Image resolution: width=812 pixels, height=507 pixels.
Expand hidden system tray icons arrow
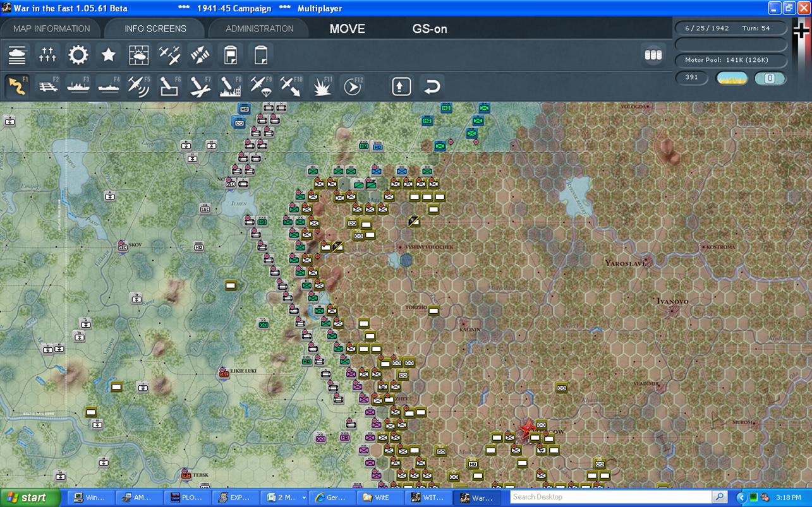(x=741, y=498)
